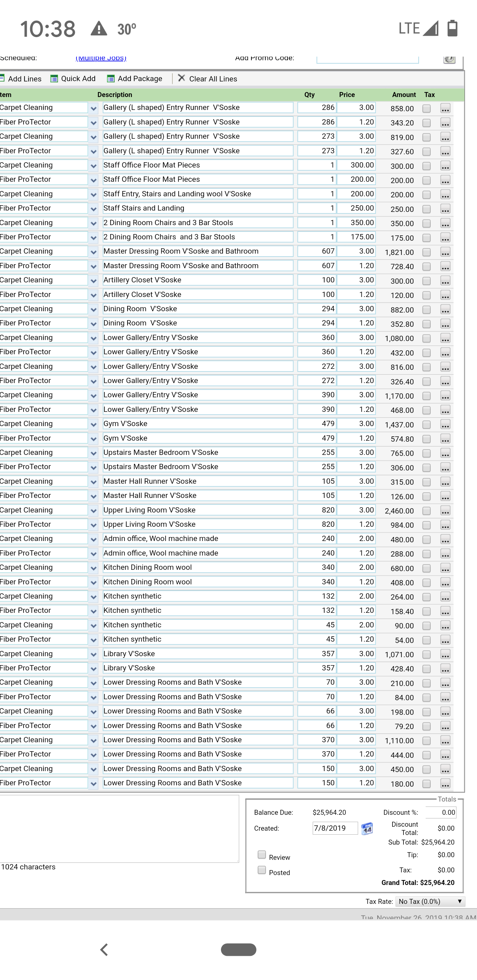This screenshot has width=477, height=980.
Task: Check the Review checkbox
Action: pos(262,855)
